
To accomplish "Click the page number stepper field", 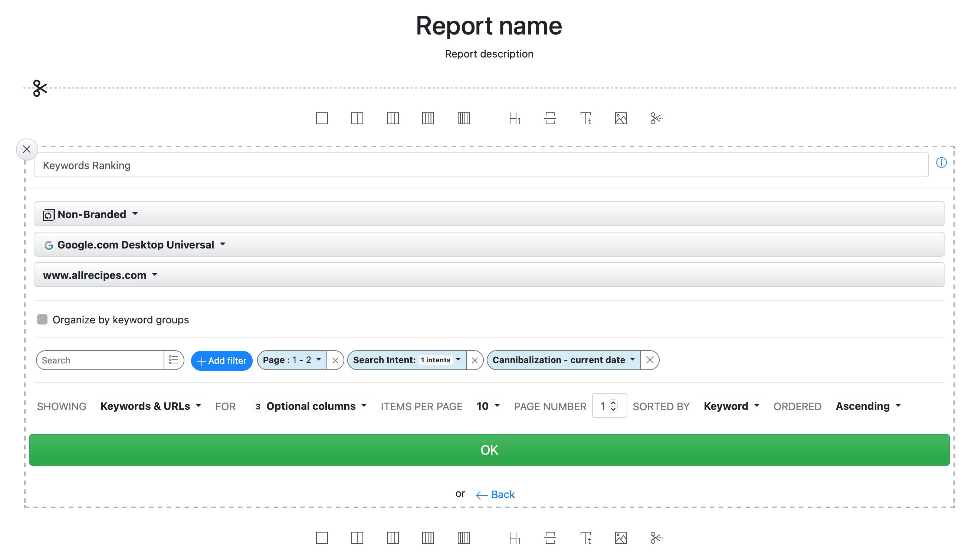I will (x=609, y=405).
